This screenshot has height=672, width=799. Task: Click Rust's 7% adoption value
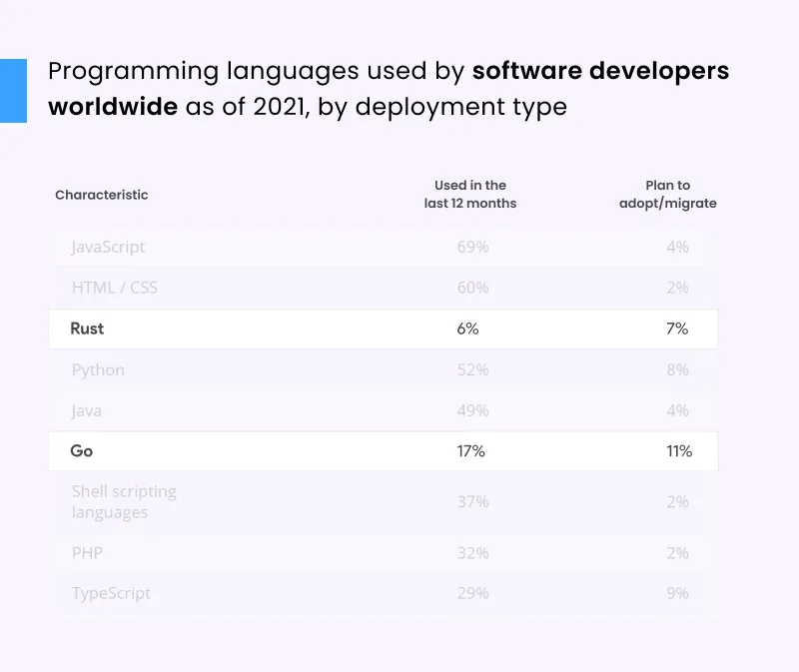(x=678, y=329)
